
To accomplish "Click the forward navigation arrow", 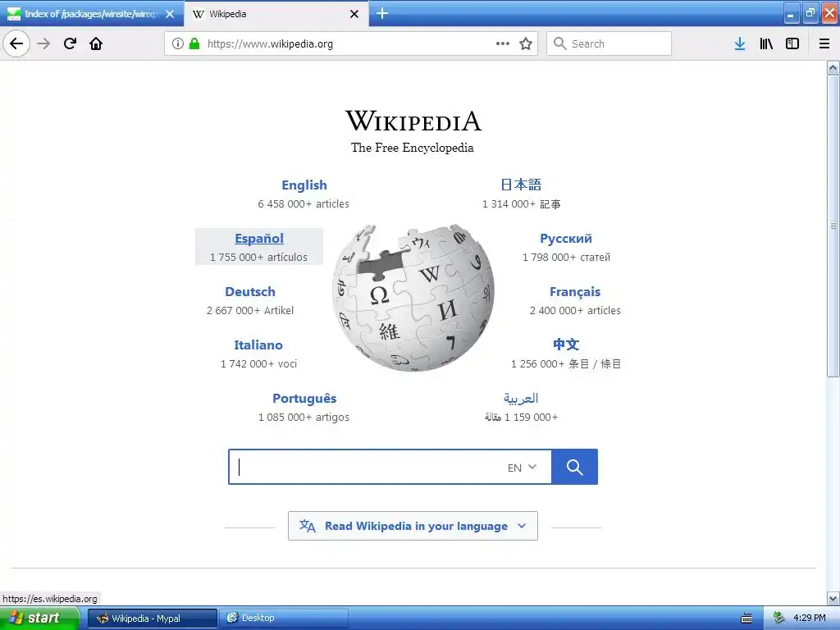I will click(x=43, y=43).
